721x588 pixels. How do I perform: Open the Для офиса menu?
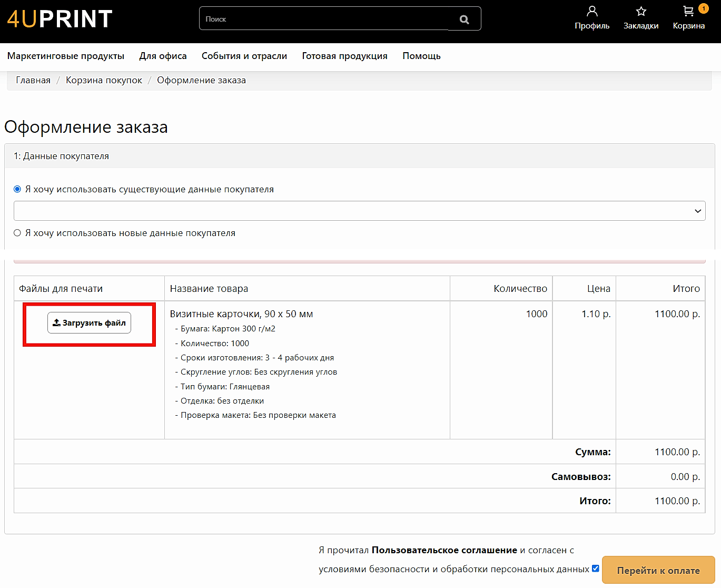163,56
